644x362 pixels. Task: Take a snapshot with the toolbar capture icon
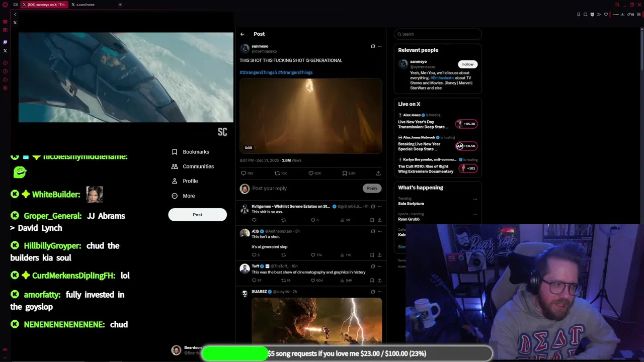click(x=585, y=15)
